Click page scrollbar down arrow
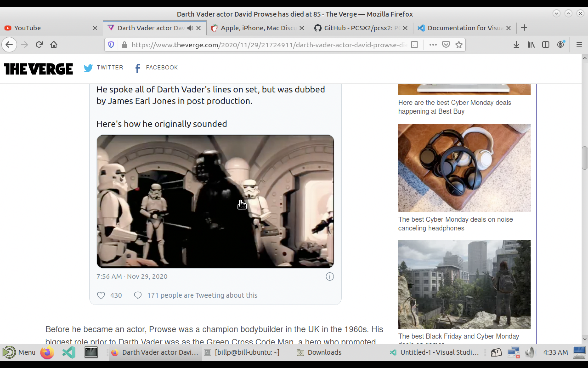 pos(585,339)
